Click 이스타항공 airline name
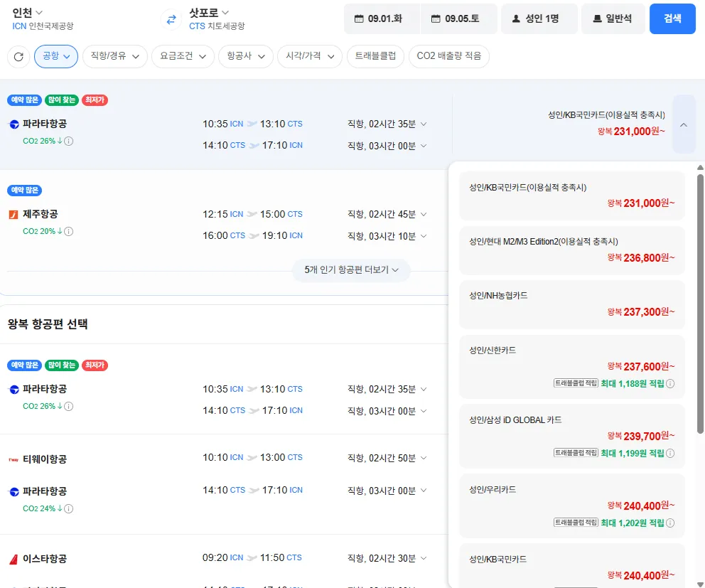The width and height of the screenshot is (705, 588). tap(45, 560)
